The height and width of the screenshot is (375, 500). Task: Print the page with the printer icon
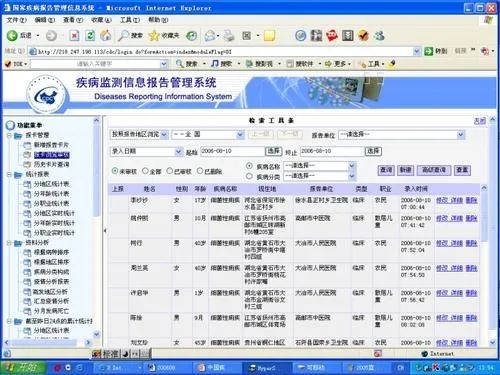point(229,36)
